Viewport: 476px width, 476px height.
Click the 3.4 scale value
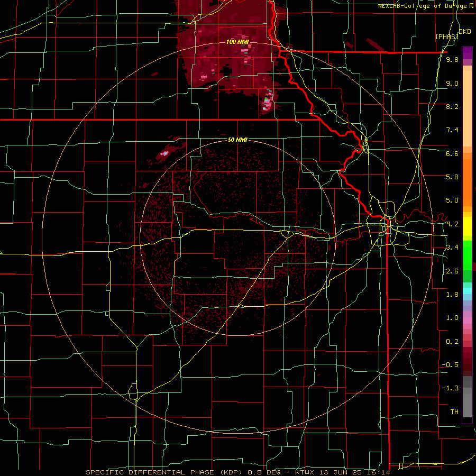(452, 248)
